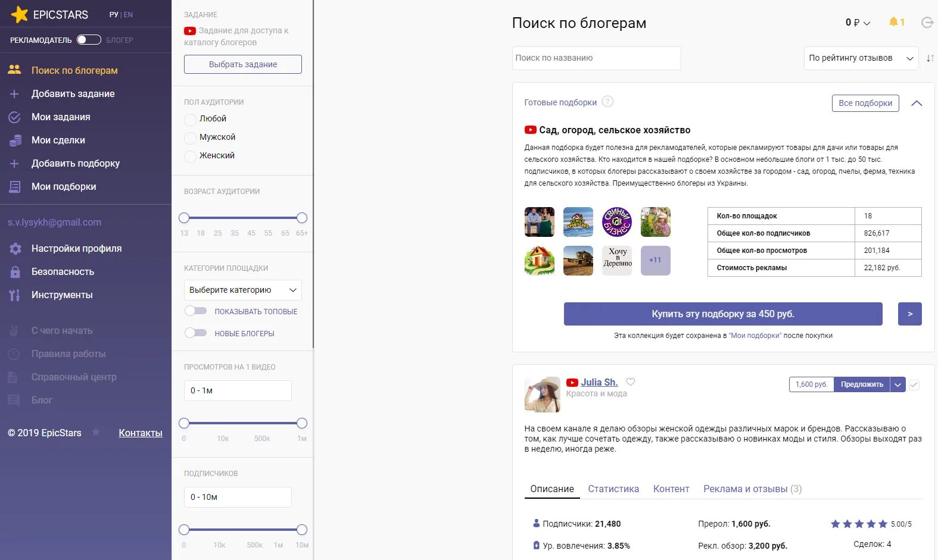Screen dimensions: 938x560
Task: Click Все подборки button
Action: 865,103
